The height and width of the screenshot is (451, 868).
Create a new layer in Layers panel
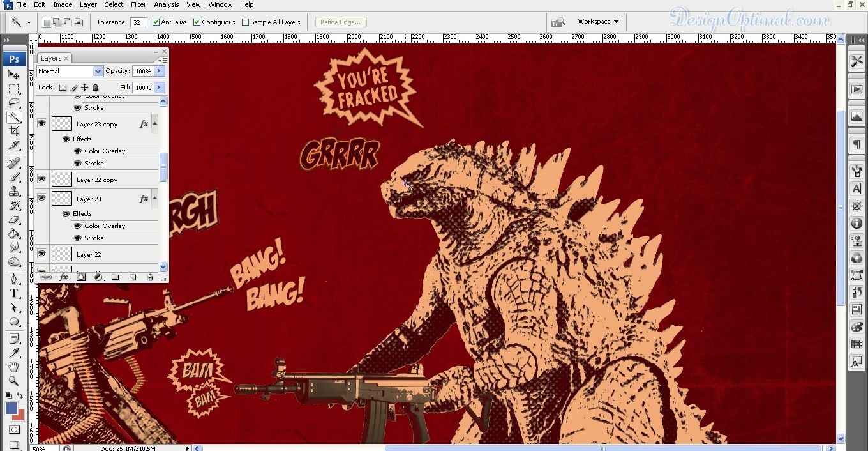[x=133, y=277]
